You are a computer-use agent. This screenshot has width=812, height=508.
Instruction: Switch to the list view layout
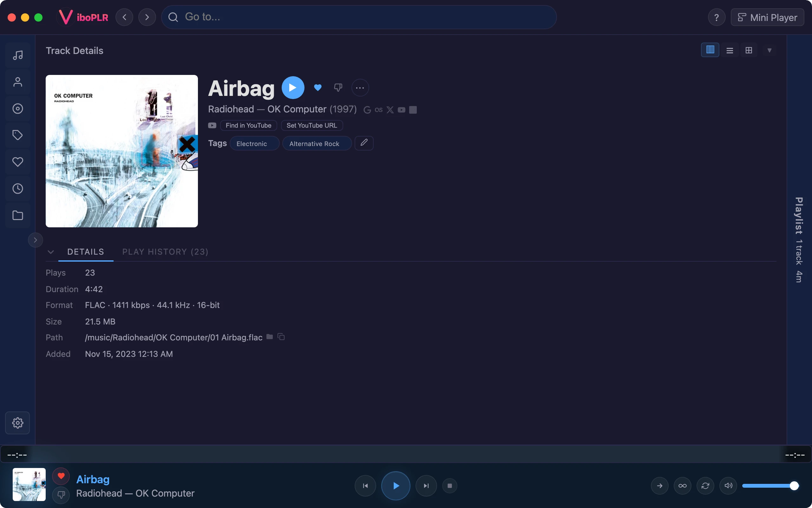pos(730,50)
